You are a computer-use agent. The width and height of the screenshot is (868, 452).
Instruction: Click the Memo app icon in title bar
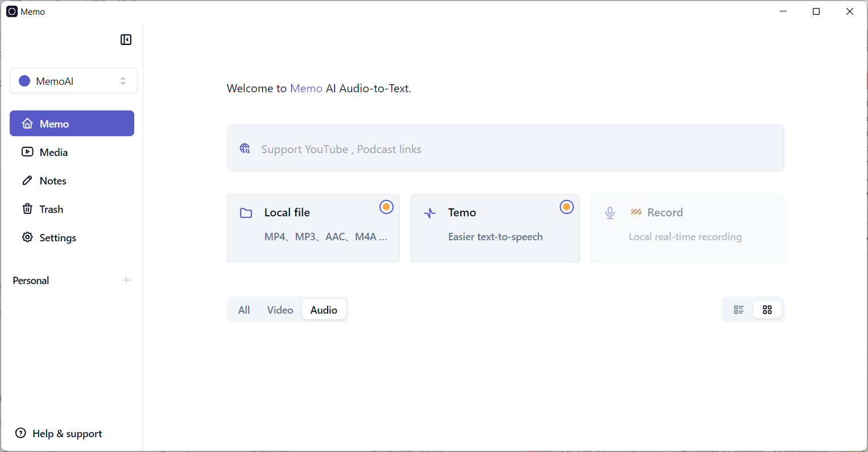[x=12, y=11]
